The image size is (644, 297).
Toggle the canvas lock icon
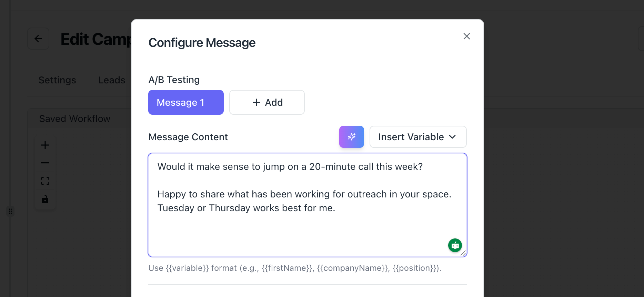coord(45,199)
